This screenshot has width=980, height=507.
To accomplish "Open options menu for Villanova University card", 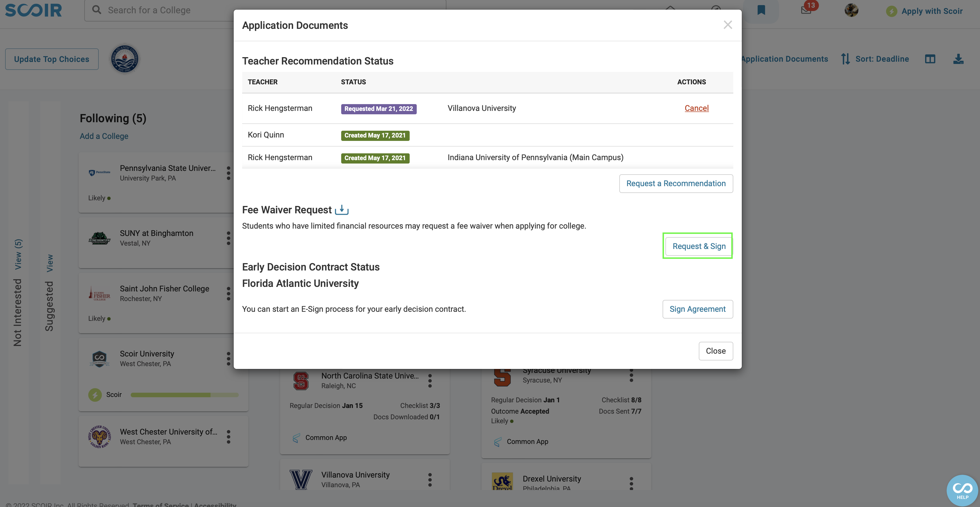I will tap(430, 480).
